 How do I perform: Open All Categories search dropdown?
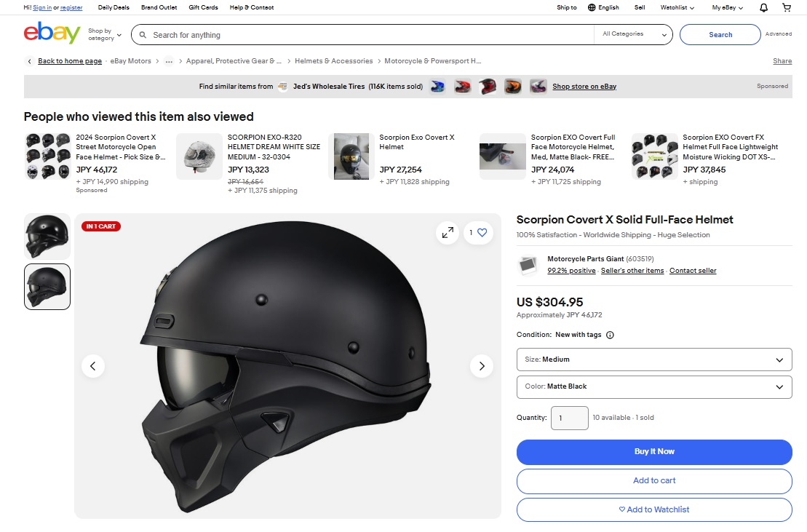pos(632,34)
